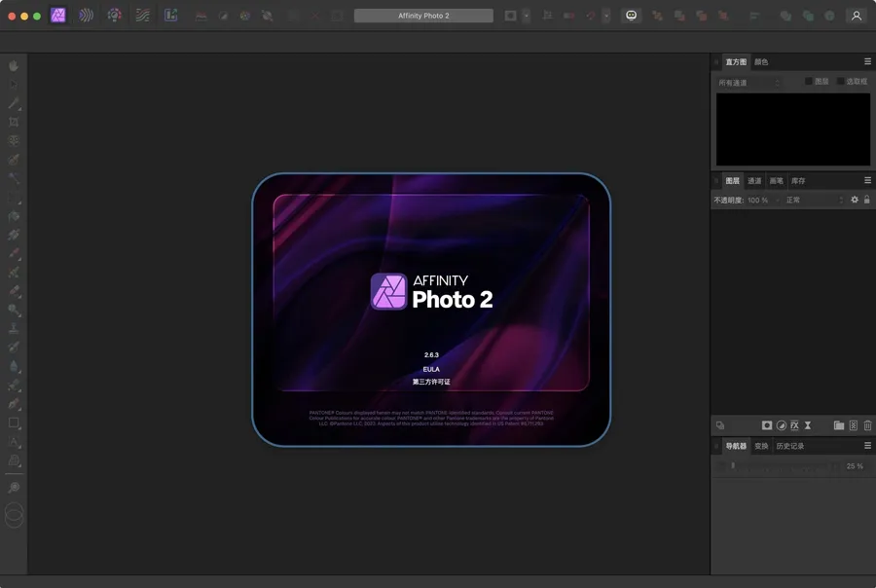The width and height of the screenshot is (876, 588).
Task: Open the account profile icon
Action: click(857, 16)
